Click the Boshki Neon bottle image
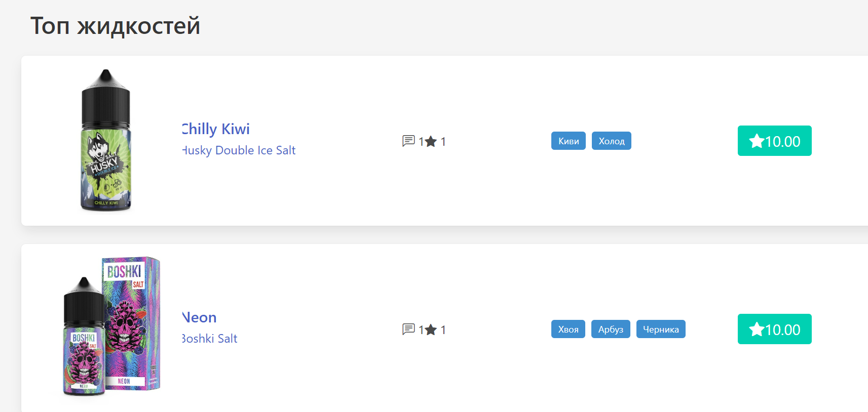This screenshot has width=868, height=412. [111, 326]
